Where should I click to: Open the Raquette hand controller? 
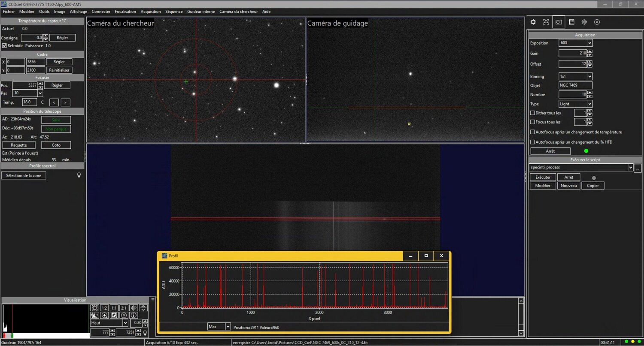[x=19, y=145]
